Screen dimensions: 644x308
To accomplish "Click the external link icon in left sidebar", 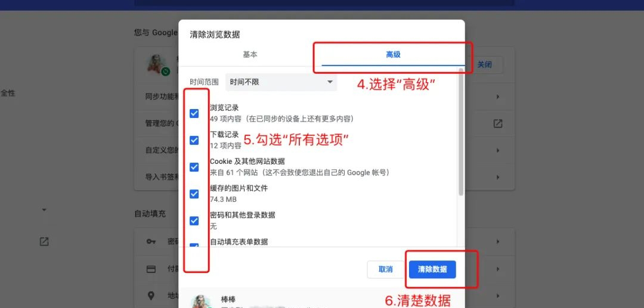I will (44, 241).
